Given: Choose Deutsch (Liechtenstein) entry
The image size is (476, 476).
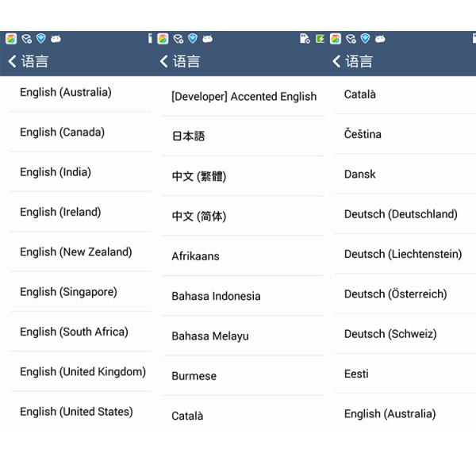Looking at the screenshot, I should pos(405,254).
